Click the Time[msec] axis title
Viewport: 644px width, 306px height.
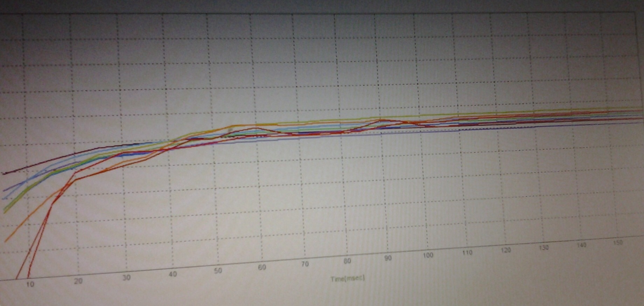click(347, 279)
